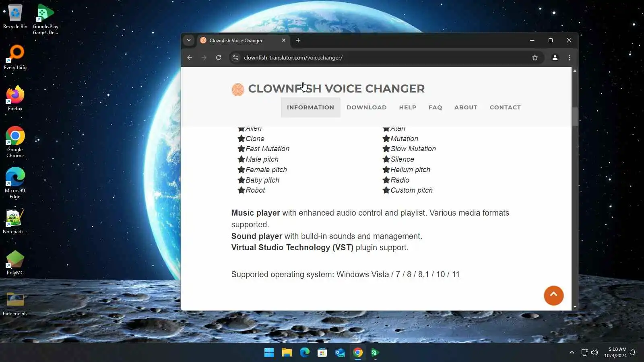Open the Chrome profile icon
Image resolution: width=644 pixels, height=362 pixels.
tap(555, 58)
